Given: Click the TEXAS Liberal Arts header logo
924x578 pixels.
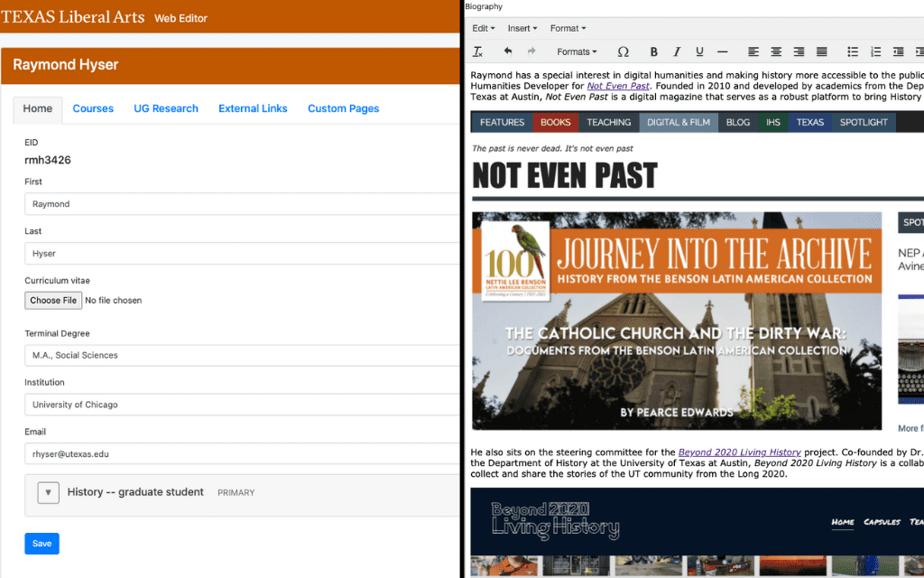Looking at the screenshot, I should click(72, 17).
